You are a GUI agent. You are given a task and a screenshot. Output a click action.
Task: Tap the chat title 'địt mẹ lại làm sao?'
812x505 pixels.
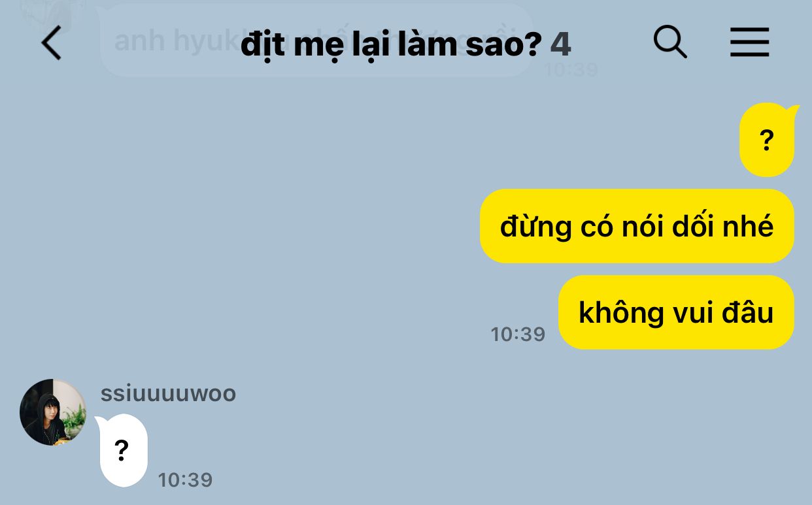click(x=391, y=45)
